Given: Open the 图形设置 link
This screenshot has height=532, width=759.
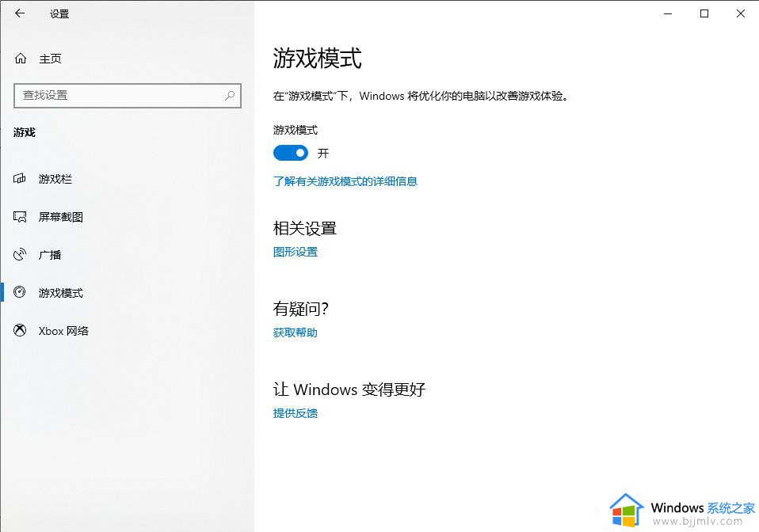Looking at the screenshot, I should click(x=296, y=252).
